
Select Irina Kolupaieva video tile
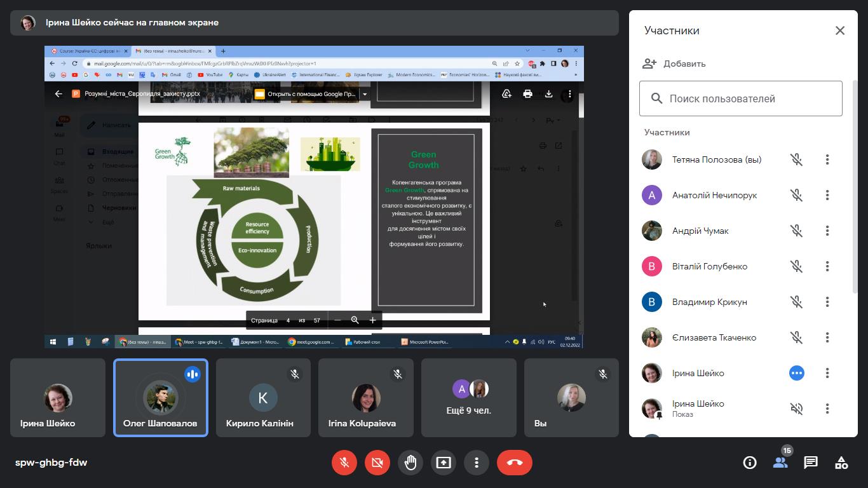[366, 398]
